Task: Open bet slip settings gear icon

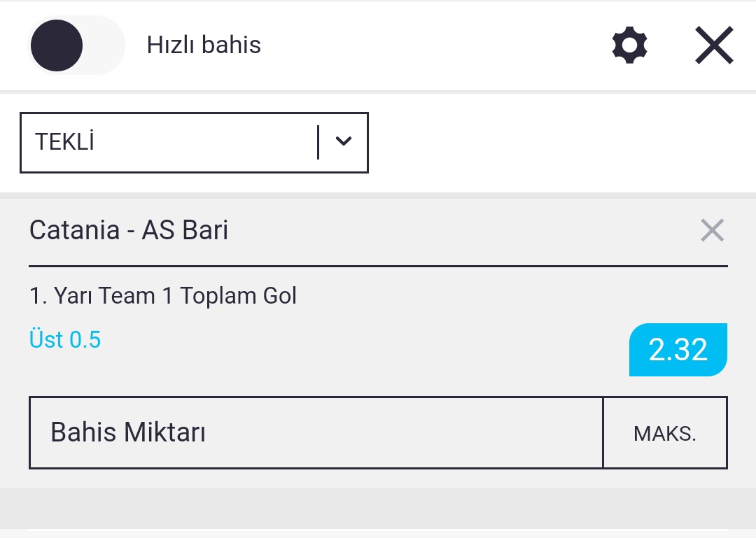Action: [629, 45]
